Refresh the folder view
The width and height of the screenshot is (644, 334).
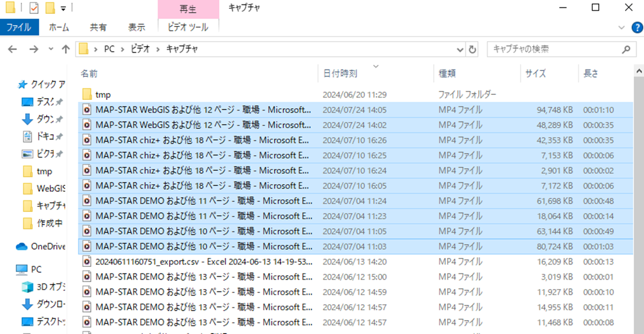[x=472, y=49]
